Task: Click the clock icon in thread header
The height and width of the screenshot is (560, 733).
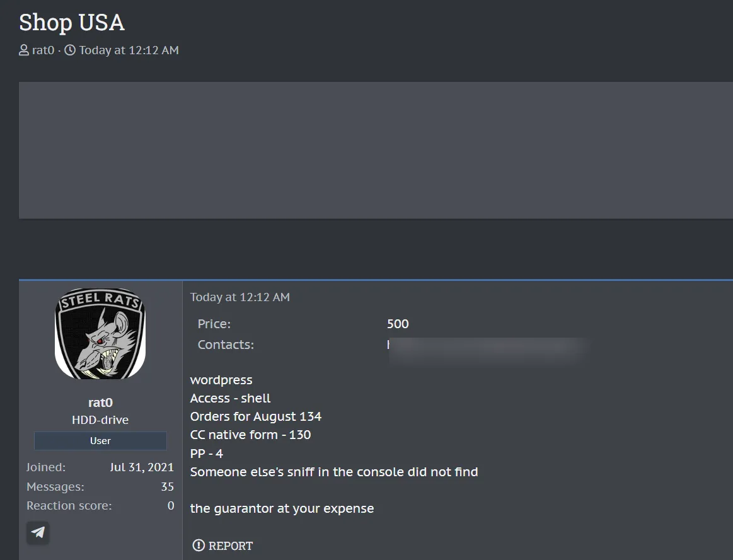Action: point(70,50)
